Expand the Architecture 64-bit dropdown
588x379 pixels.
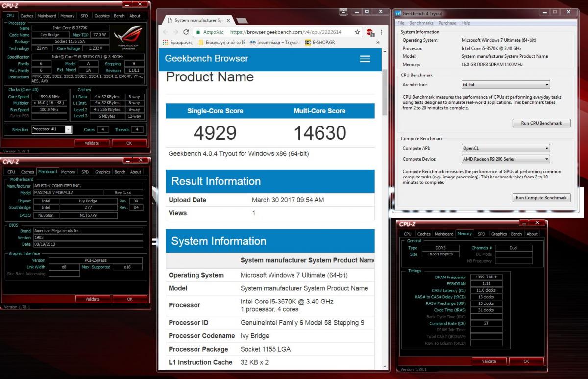[x=505, y=85]
